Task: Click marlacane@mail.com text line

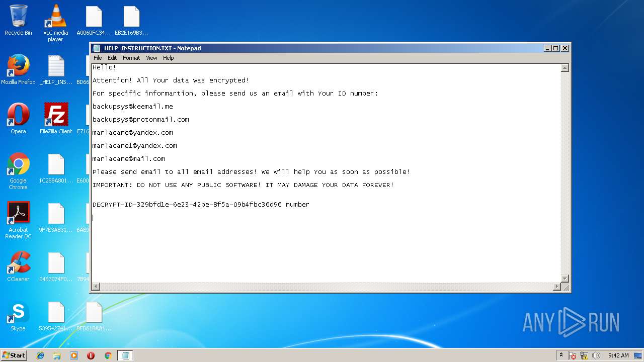Action: click(x=129, y=159)
